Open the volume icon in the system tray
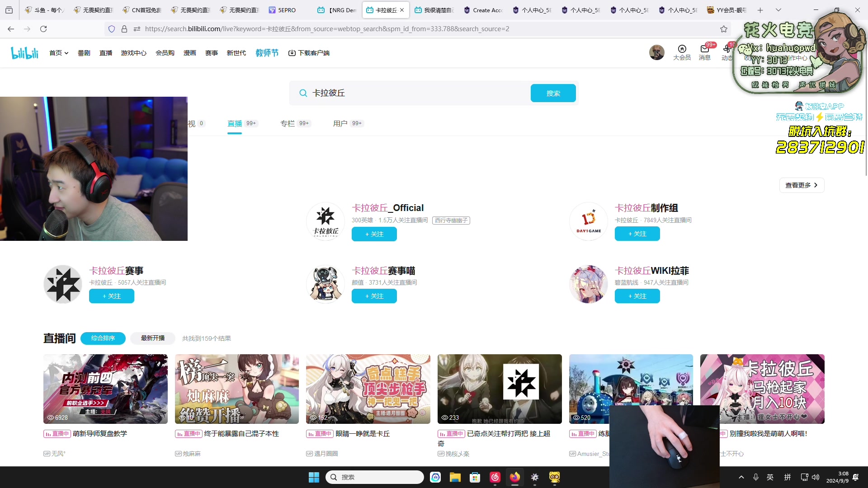 pyautogui.click(x=816, y=477)
